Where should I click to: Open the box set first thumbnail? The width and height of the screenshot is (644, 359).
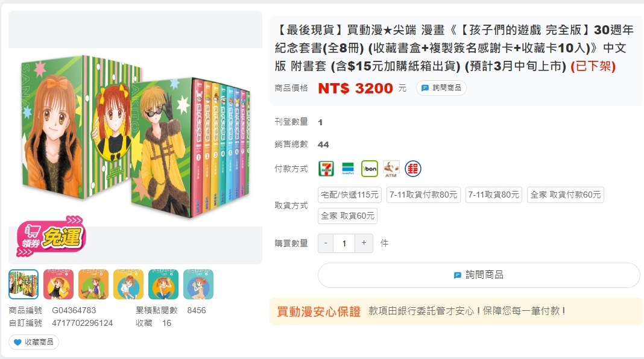[24, 284]
